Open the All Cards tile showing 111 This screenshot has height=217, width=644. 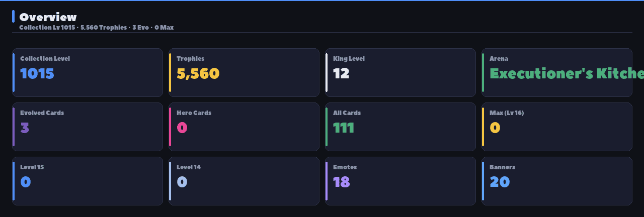coord(400,127)
